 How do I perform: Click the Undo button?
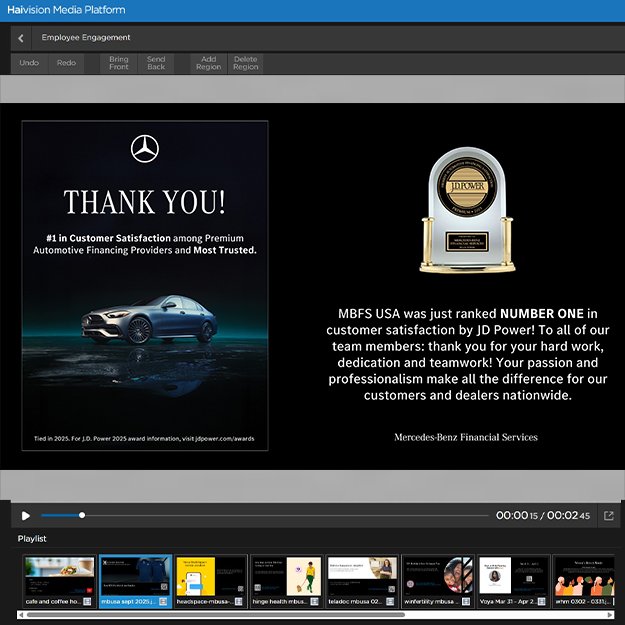coord(29,63)
